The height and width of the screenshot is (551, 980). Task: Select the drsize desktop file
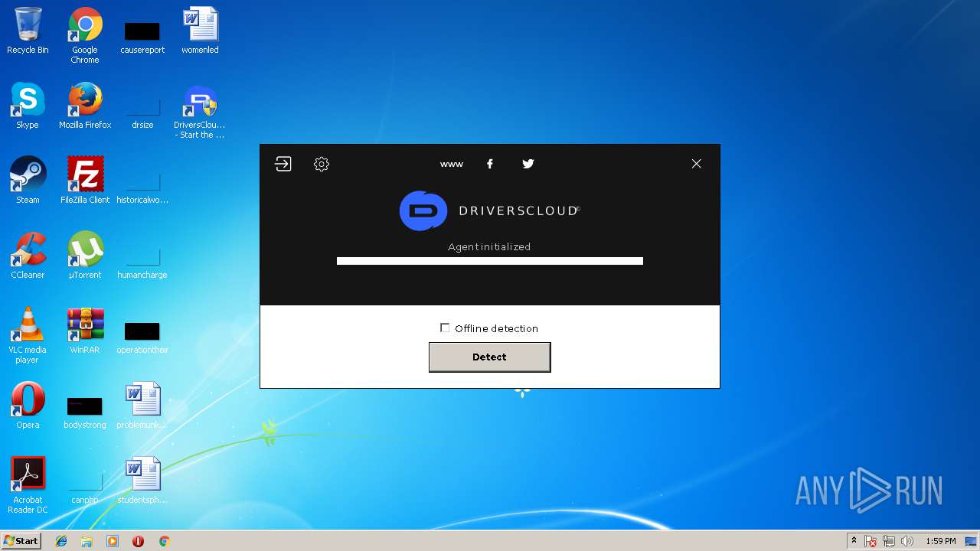coord(142,112)
